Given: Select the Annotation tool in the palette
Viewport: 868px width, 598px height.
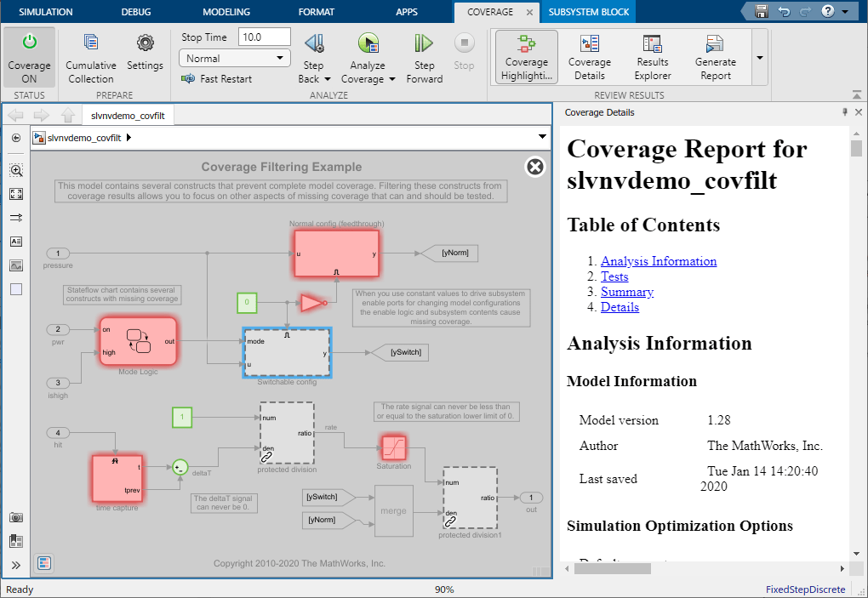Looking at the screenshot, I should (x=15, y=241).
